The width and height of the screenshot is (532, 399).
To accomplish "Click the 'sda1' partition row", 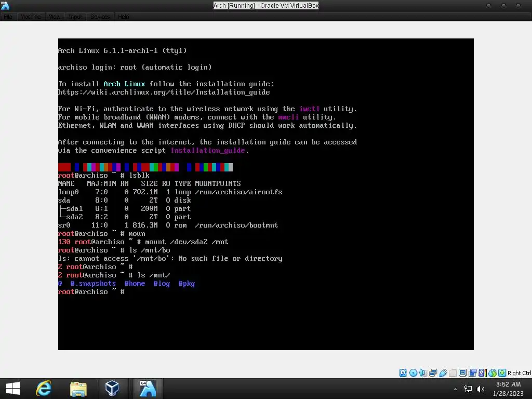I will 125,209.
